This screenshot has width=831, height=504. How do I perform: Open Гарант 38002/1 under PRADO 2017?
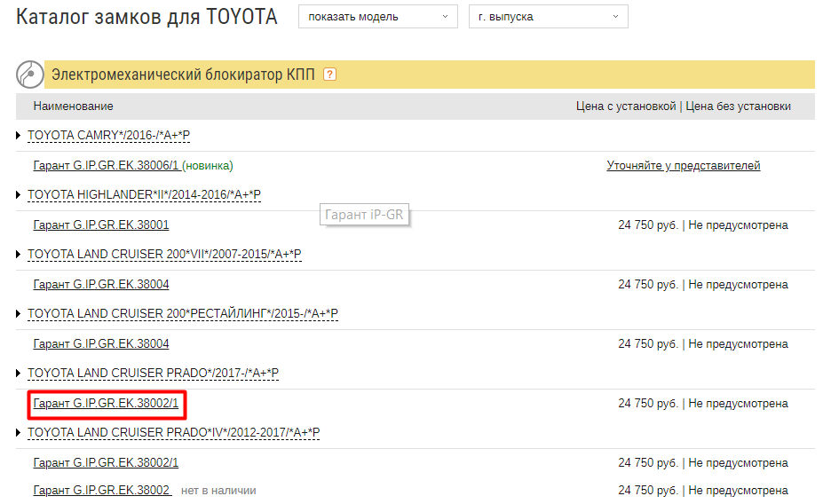pyautogui.click(x=106, y=404)
